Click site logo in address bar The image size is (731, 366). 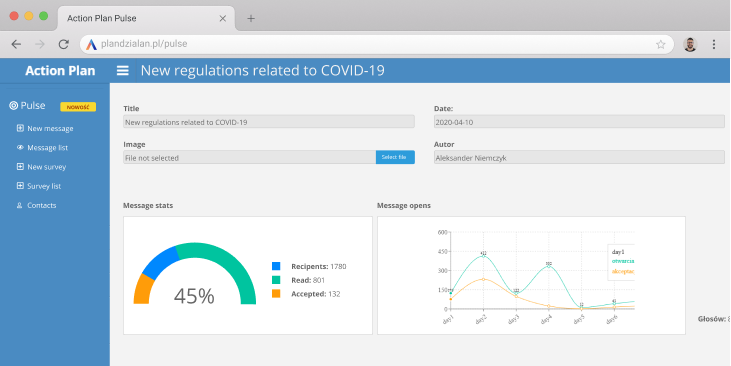91,44
